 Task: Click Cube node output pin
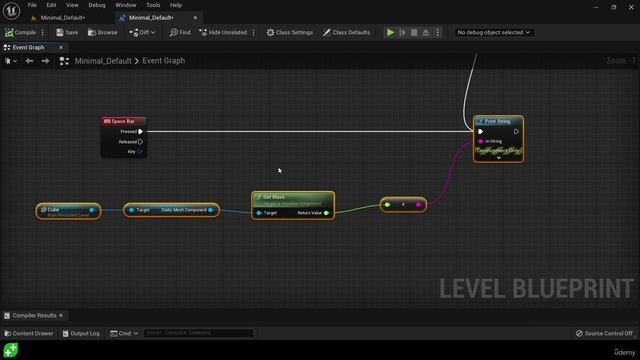point(92,210)
